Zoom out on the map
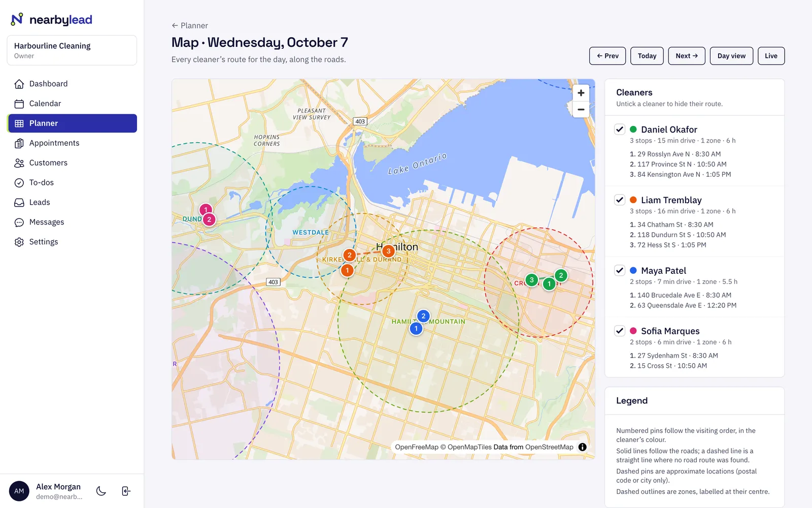The height and width of the screenshot is (508, 812). click(x=581, y=109)
